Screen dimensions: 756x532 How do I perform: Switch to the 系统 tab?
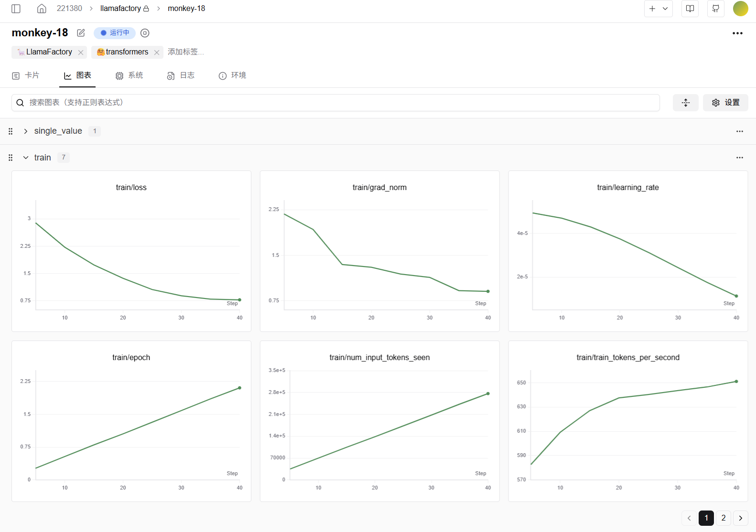[x=129, y=75]
